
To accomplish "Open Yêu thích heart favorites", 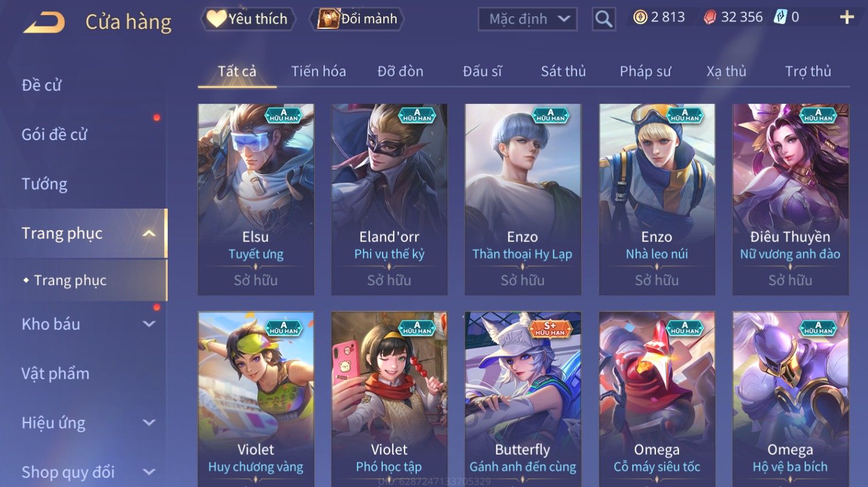I will pos(248,19).
